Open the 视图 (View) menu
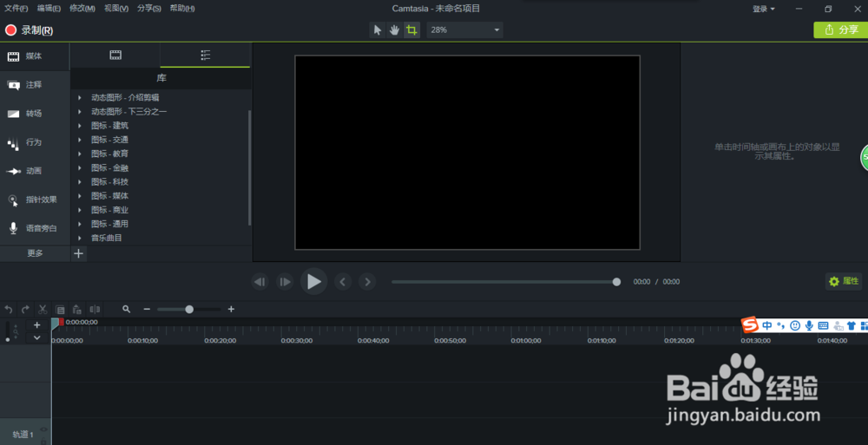 [116, 9]
